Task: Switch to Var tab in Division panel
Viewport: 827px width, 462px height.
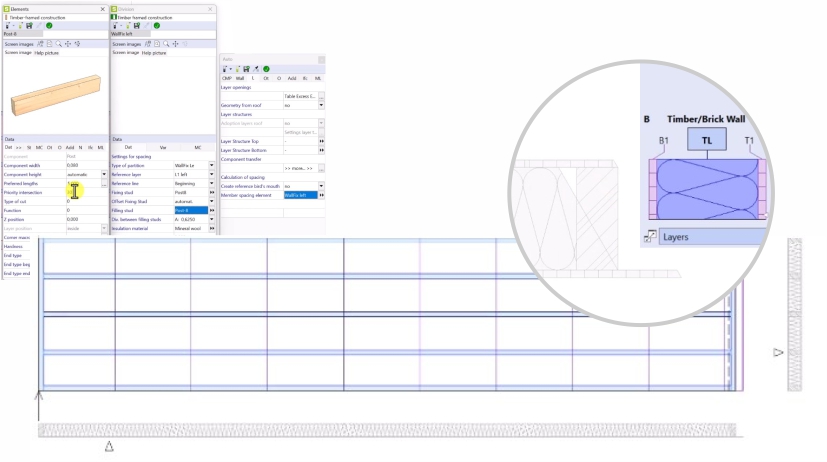Action: 163,147
